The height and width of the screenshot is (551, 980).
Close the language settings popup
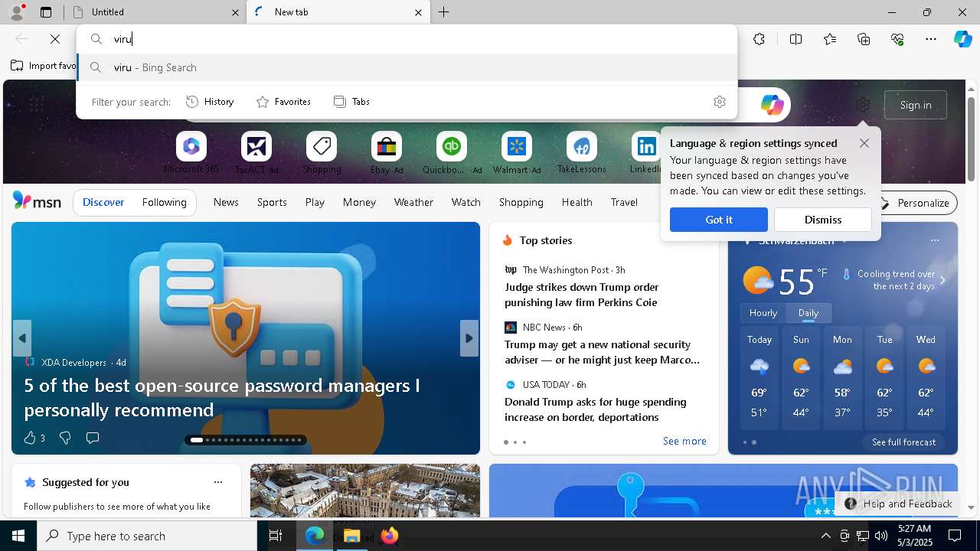[864, 143]
